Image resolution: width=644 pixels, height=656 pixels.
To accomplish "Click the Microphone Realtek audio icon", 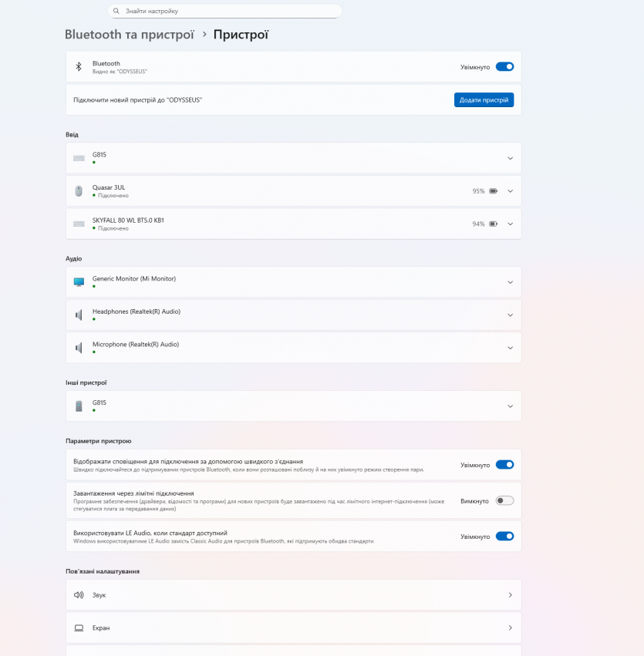I will 79,348.
